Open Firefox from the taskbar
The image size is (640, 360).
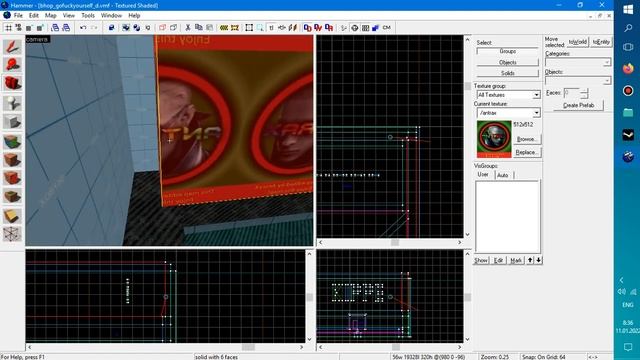point(628,68)
